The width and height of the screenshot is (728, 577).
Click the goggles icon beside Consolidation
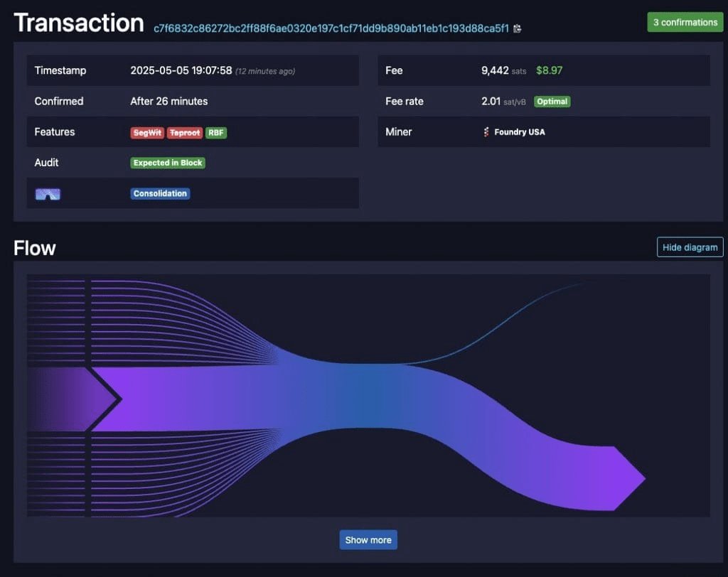click(48, 193)
